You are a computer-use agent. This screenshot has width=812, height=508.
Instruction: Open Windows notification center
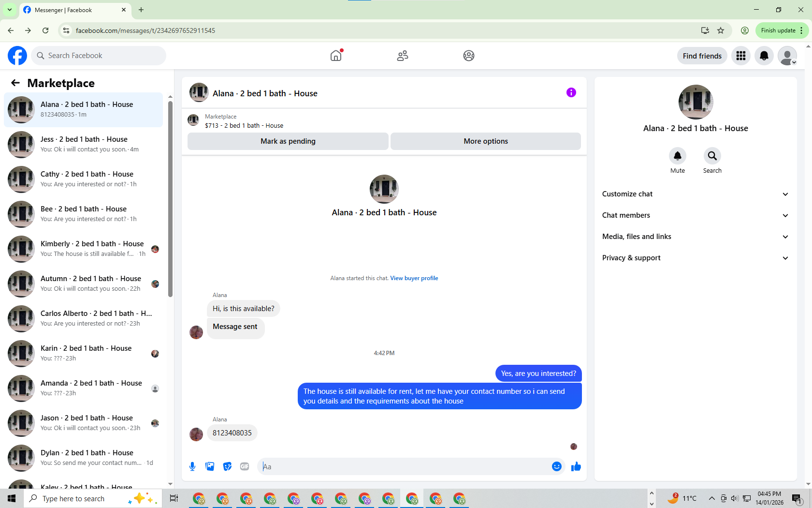click(797, 498)
